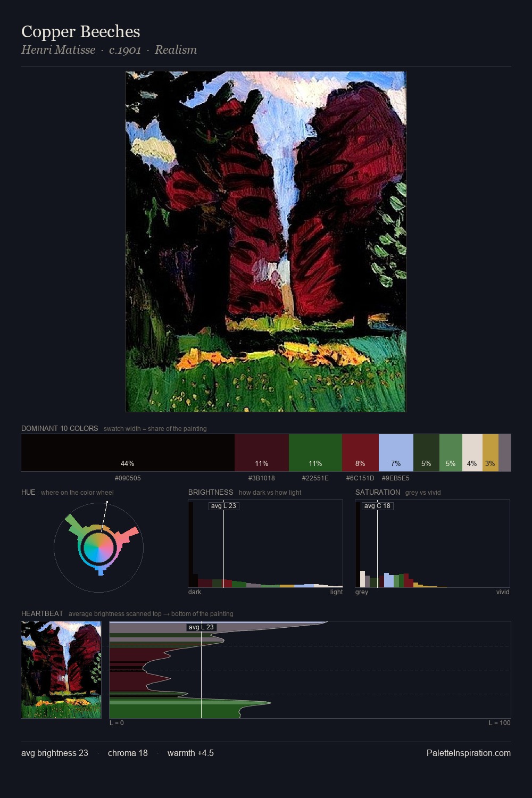
Task: Choose the forest green 11% swatch
Action: click(x=315, y=453)
